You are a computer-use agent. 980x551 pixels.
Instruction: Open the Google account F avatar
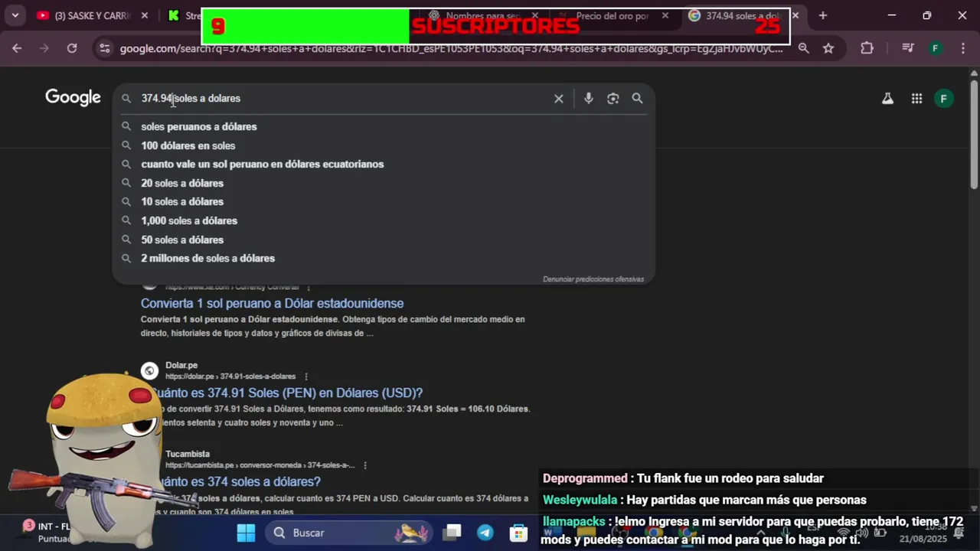pos(944,98)
